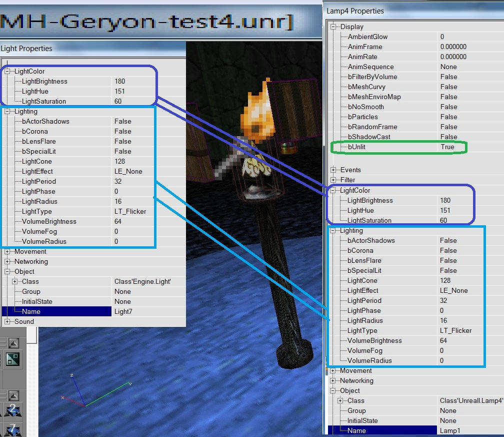Expand Sound section in Light Properties

[7, 321]
